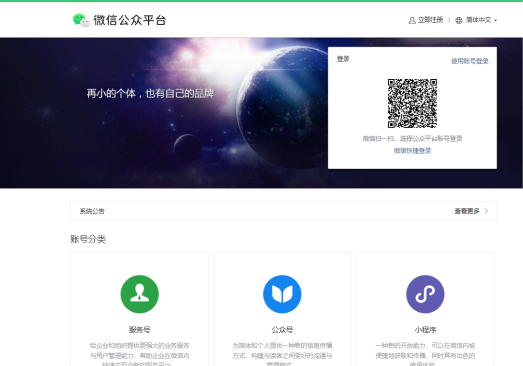Click the blue 公众号 official account icon

click(x=282, y=294)
